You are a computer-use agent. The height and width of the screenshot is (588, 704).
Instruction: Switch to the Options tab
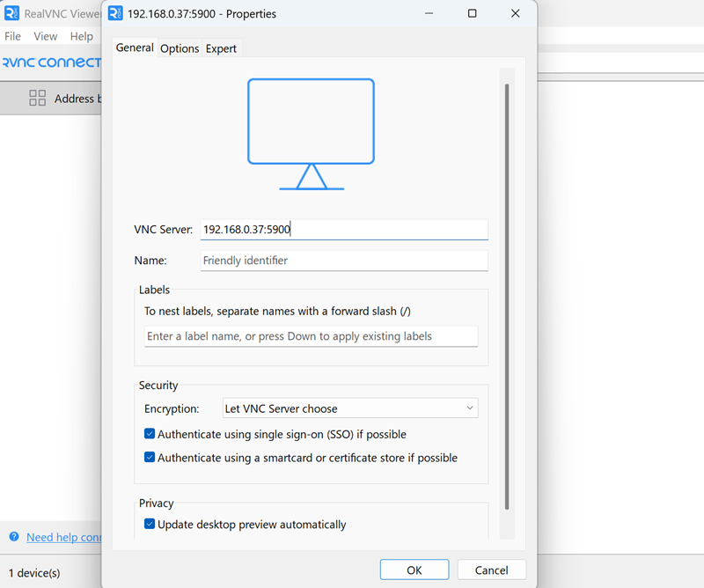pos(180,48)
